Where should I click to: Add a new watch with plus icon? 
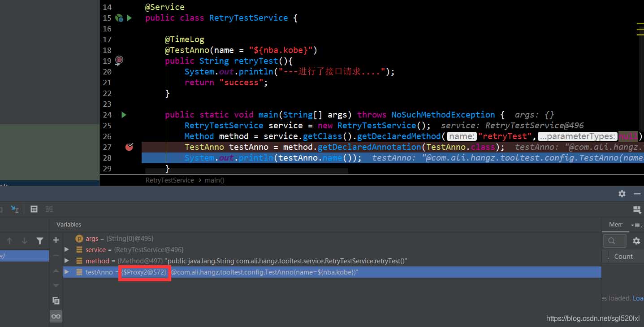tap(56, 240)
